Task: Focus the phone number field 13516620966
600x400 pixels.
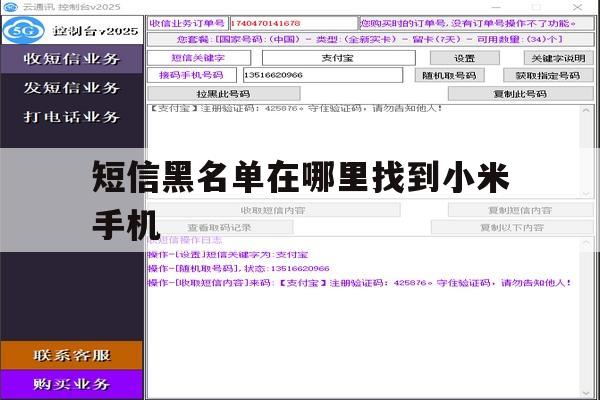Action: [323, 75]
